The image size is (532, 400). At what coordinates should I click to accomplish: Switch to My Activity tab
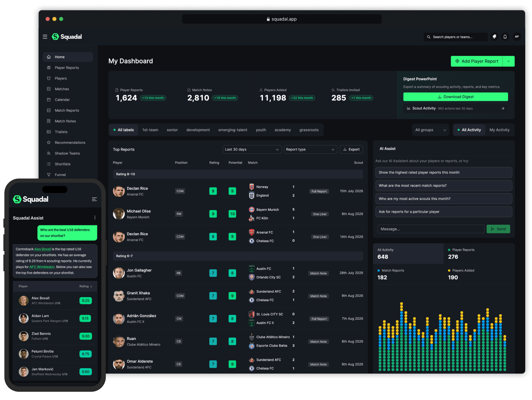pyautogui.click(x=499, y=130)
